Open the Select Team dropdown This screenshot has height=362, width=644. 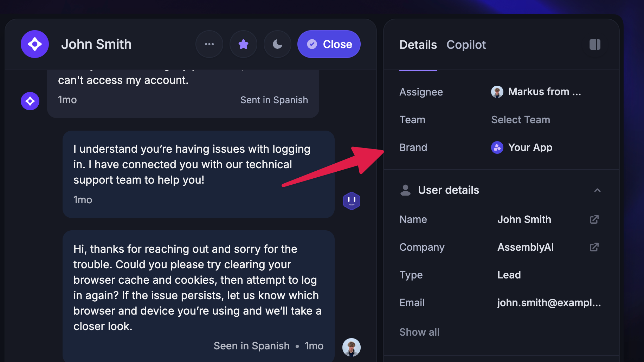tap(520, 120)
